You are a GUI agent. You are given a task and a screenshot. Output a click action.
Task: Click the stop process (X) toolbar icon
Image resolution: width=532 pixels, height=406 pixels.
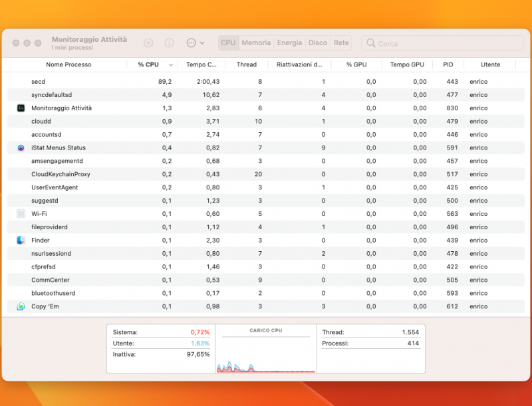(x=148, y=43)
